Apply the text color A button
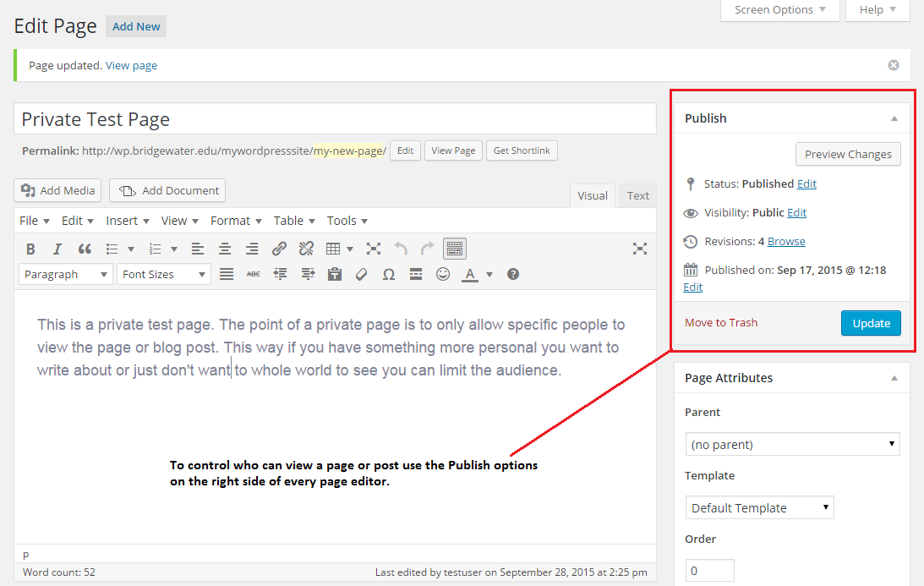This screenshot has height=586, width=924. pos(470,274)
